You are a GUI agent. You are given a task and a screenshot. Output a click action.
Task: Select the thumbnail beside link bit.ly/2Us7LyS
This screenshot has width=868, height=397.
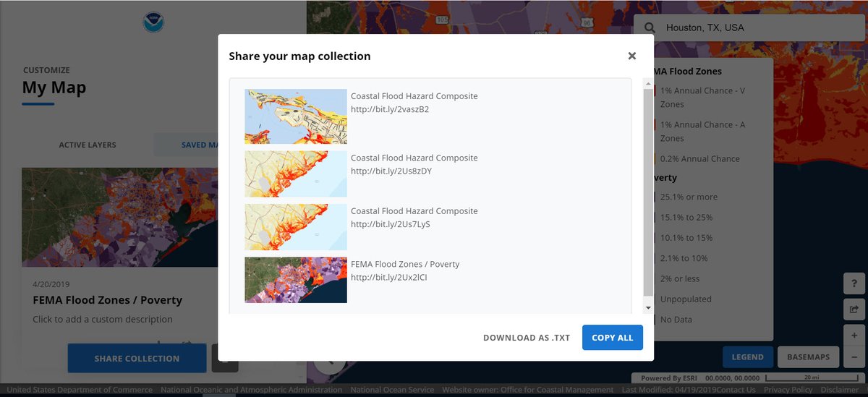[x=296, y=227]
